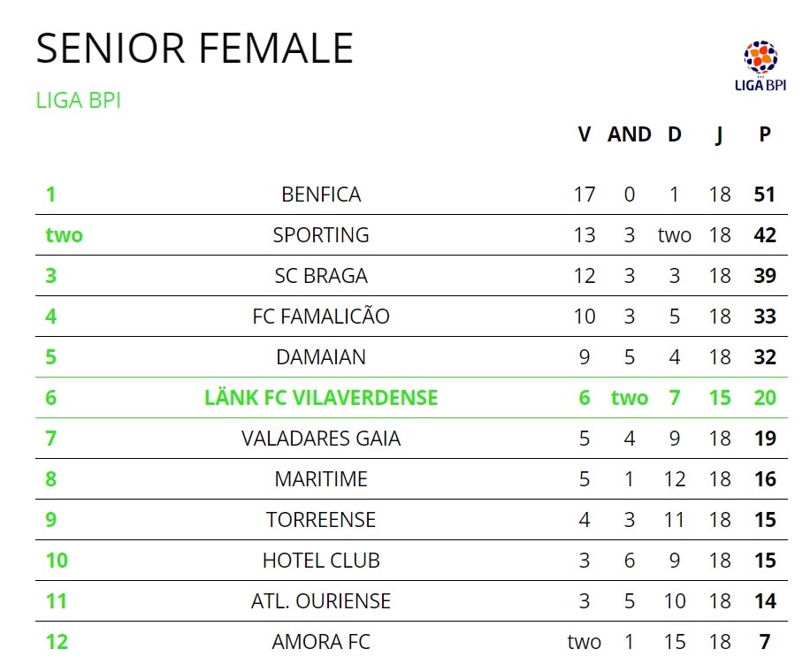Open the AMORA FC team entry
Image resolution: width=810 pixels, height=672 pixels.
(x=321, y=642)
